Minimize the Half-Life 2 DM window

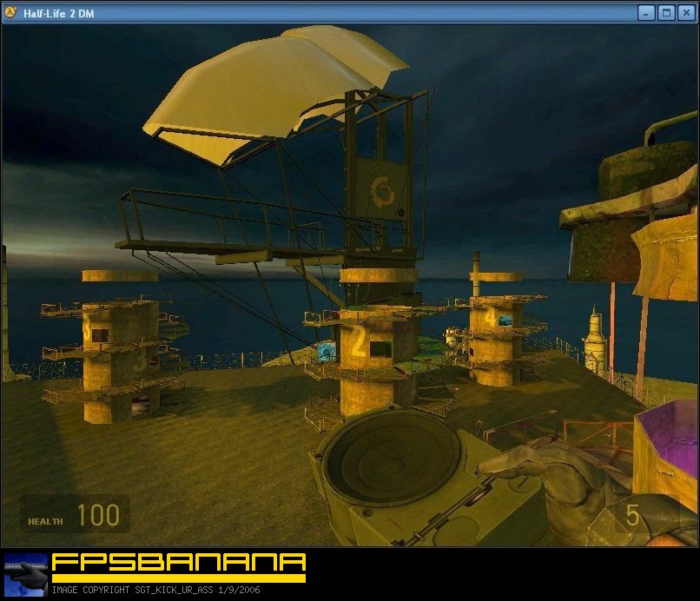pyautogui.click(x=646, y=12)
